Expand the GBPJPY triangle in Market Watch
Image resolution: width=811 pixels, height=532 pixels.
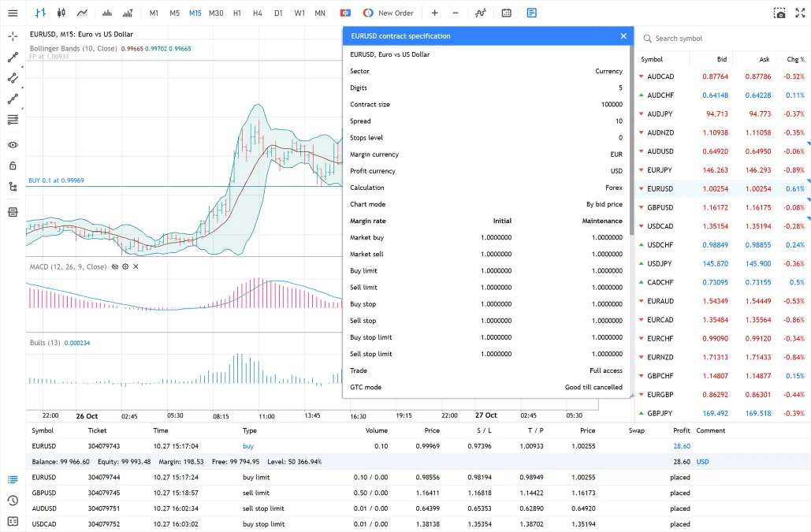click(x=641, y=411)
